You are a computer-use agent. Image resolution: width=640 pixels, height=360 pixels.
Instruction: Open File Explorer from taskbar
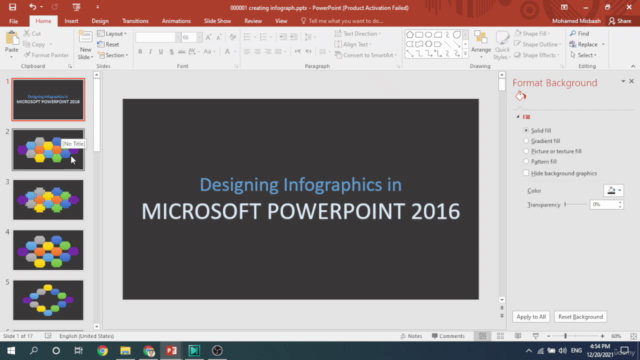coord(125,351)
